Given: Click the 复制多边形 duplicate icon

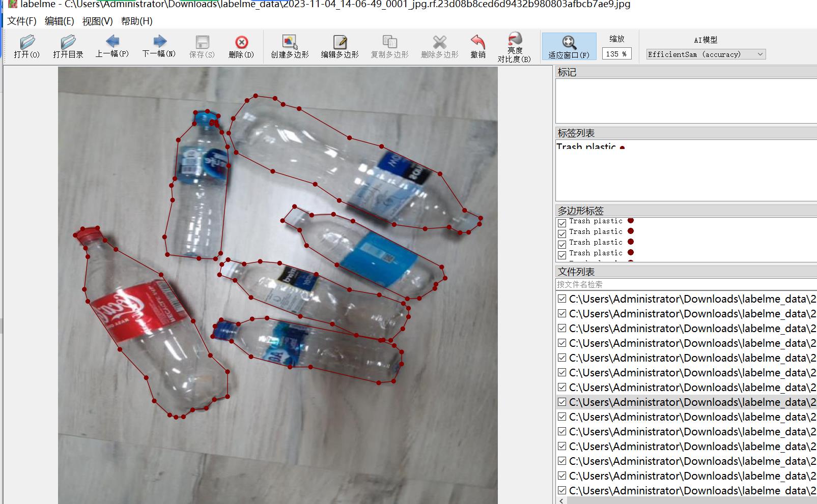Looking at the screenshot, I should pyautogui.click(x=389, y=47).
